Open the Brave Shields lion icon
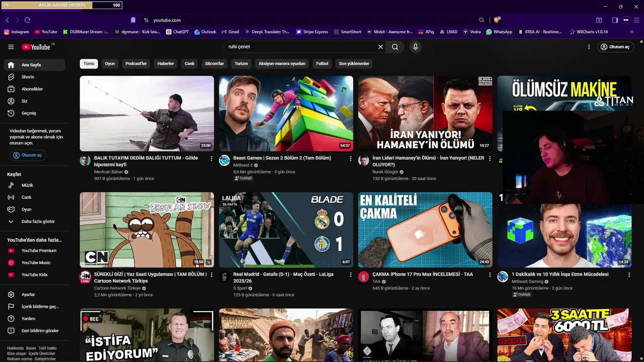Image resolution: width=644 pixels, height=362 pixels. [497, 20]
